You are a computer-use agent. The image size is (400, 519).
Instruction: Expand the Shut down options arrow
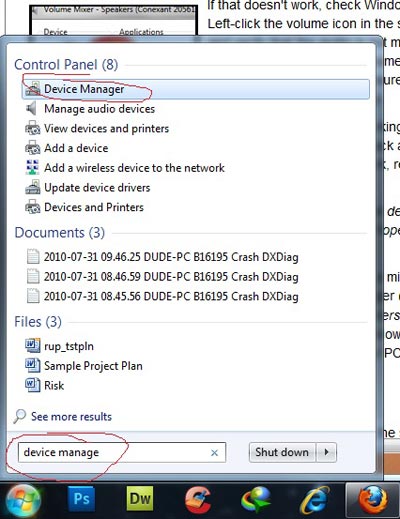[x=326, y=452]
